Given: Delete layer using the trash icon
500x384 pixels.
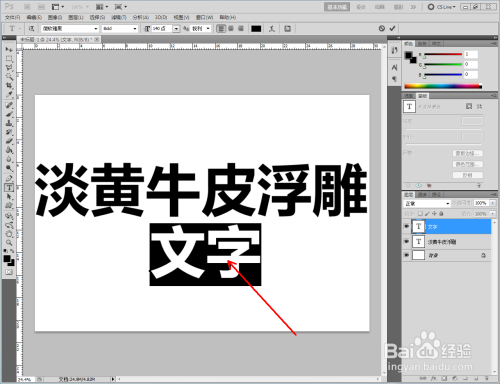Looking at the screenshot, I should [487, 379].
